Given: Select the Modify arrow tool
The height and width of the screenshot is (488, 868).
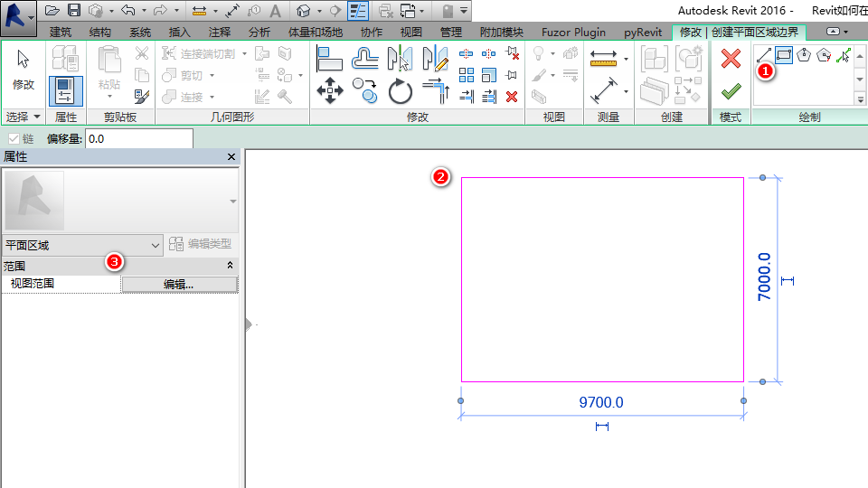Looking at the screenshot, I should (x=24, y=70).
